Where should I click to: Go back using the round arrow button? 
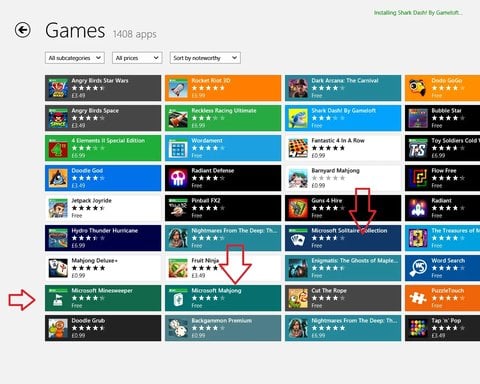coord(23,30)
